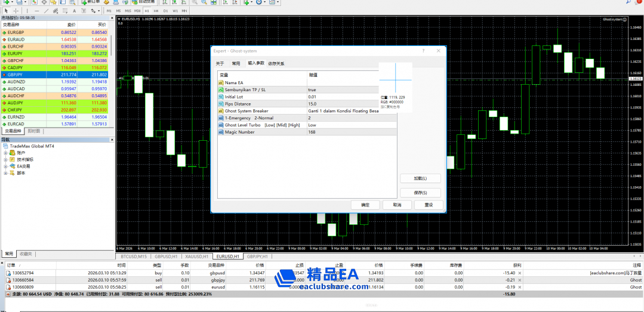
Task: Click the 确定 button in dialog
Action: click(x=365, y=205)
